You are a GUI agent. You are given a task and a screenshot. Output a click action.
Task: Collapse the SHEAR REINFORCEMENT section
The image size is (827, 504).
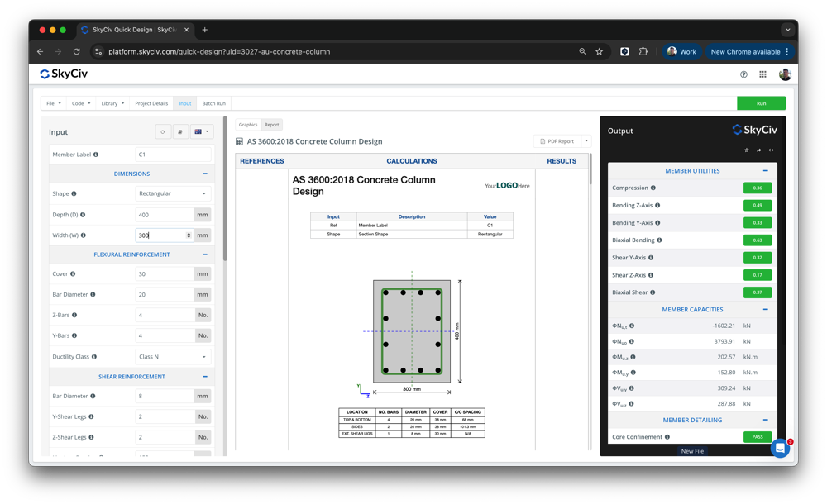tap(204, 377)
